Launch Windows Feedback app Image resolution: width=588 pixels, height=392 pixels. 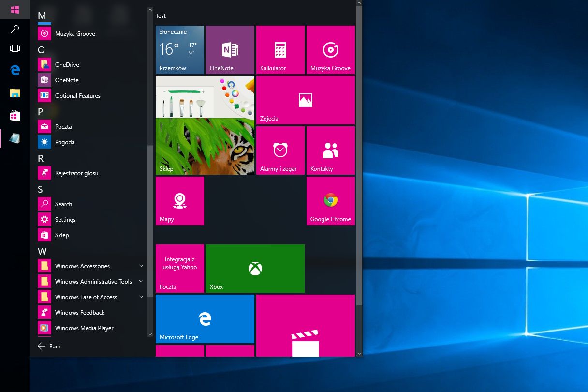click(x=92, y=313)
